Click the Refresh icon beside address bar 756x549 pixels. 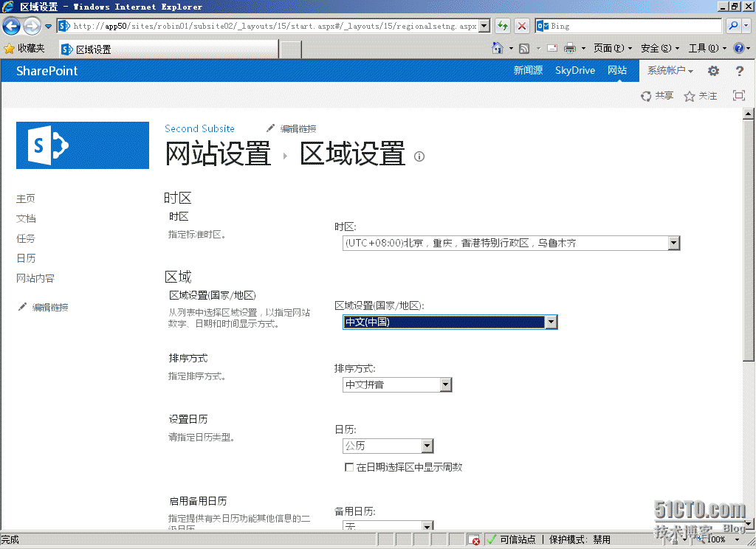(x=503, y=26)
